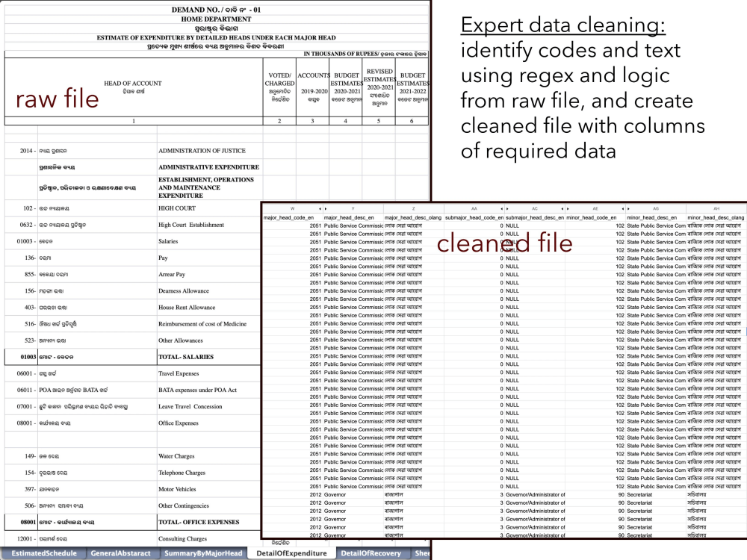This screenshot has height=560, width=747.
Task: Click the BATA expenses under POA Act cell
Action: click(210, 390)
